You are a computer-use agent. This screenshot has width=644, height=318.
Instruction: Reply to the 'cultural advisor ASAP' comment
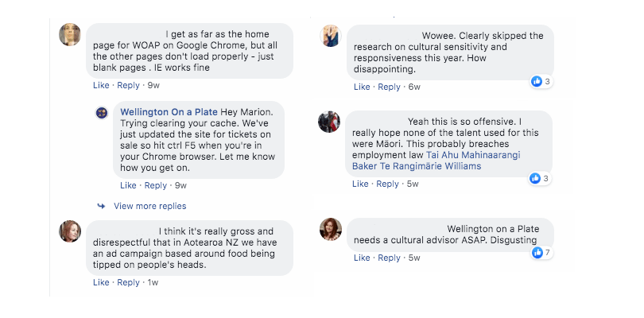point(389,258)
